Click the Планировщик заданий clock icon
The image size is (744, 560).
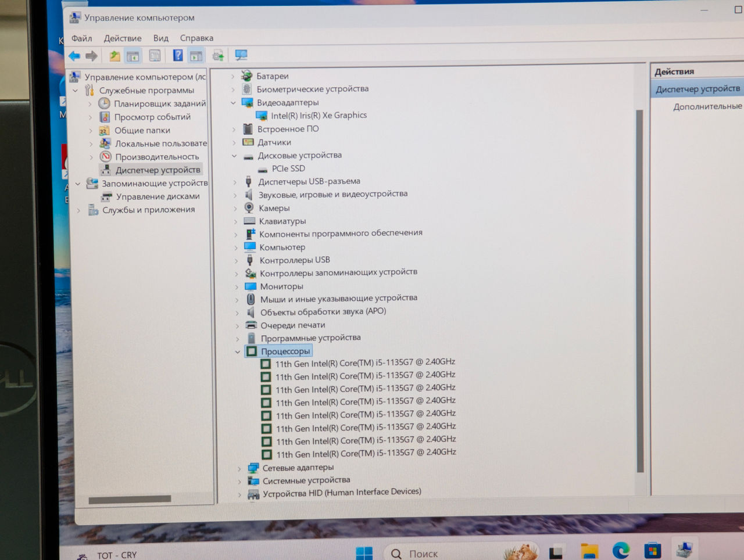coord(104,103)
